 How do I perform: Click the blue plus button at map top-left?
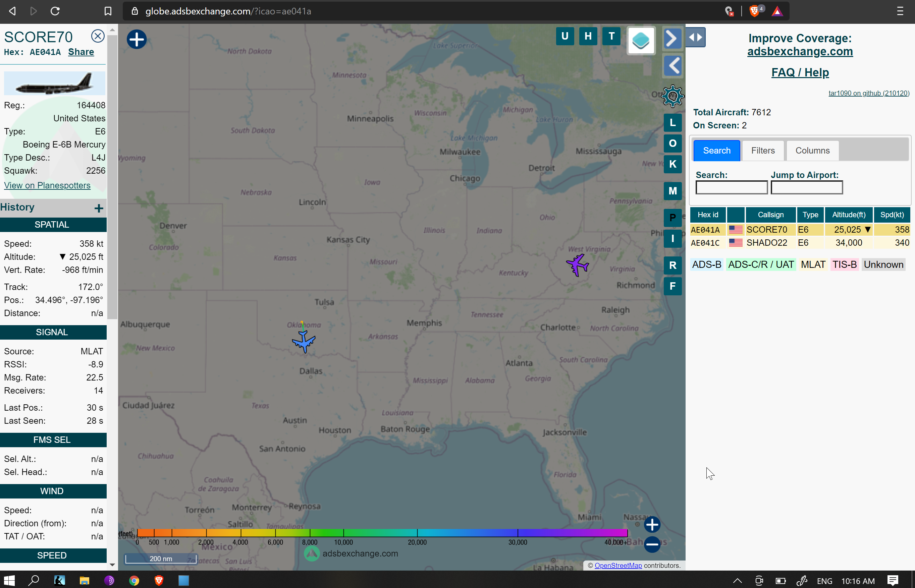[137, 39]
